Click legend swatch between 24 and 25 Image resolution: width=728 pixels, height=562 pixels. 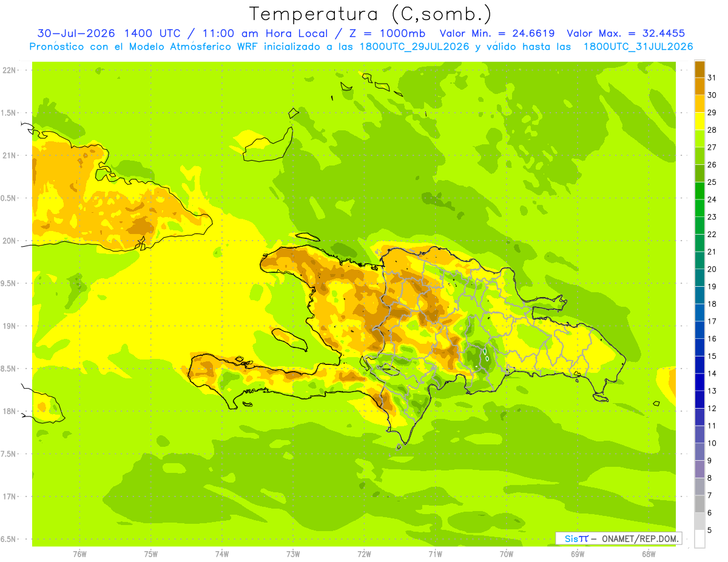[x=699, y=190]
